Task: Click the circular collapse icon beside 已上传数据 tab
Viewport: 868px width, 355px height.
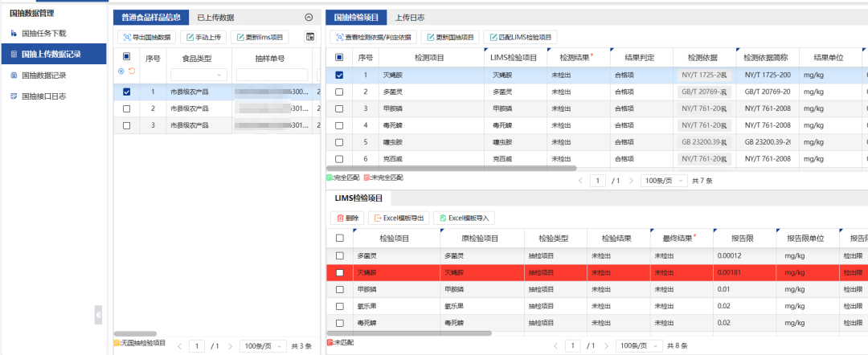Action: coord(309,17)
